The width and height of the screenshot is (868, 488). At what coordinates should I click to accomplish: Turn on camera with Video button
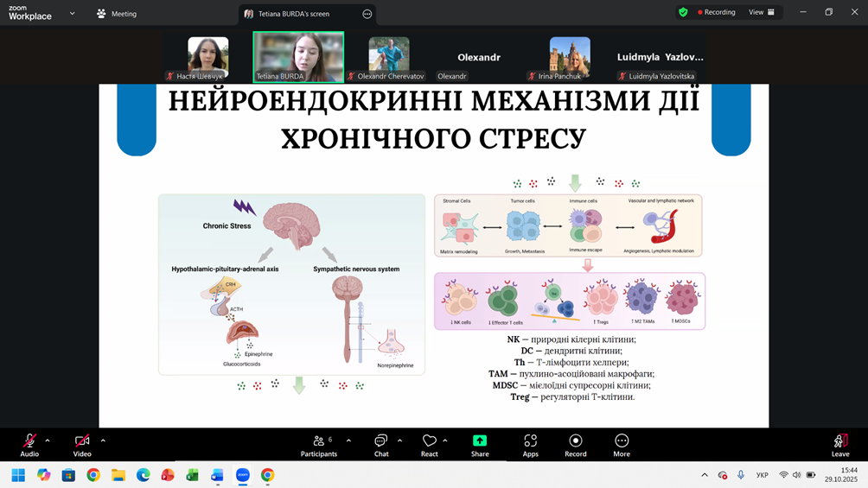pyautogui.click(x=82, y=445)
